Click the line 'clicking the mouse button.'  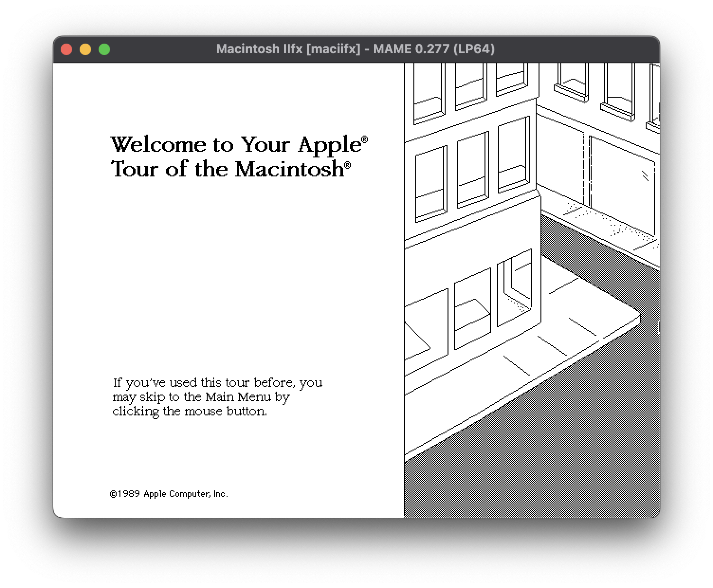point(190,411)
